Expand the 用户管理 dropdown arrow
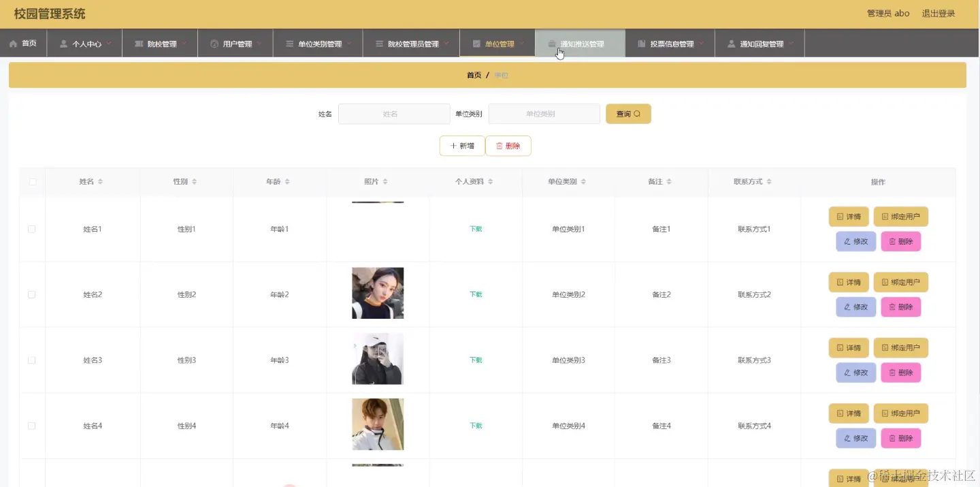The width and height of the screenshot is (980, 487). [x=259, y=44]
